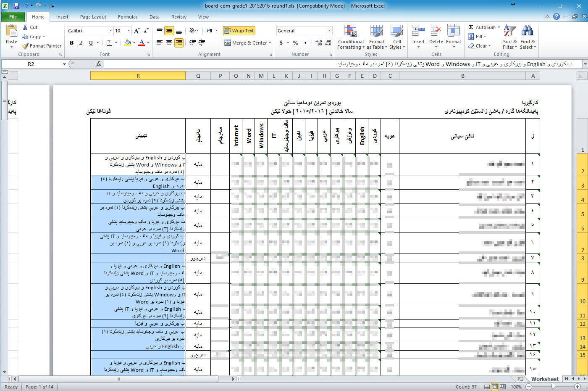588x391 pixels.
Task: Expand the General number format dropdown
Action: tap(329, 31)
